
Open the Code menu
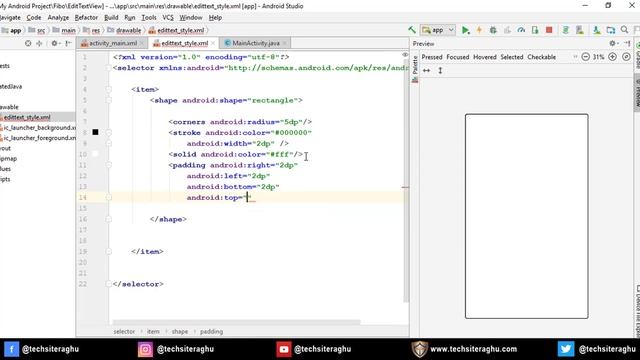tap(33, 18)
